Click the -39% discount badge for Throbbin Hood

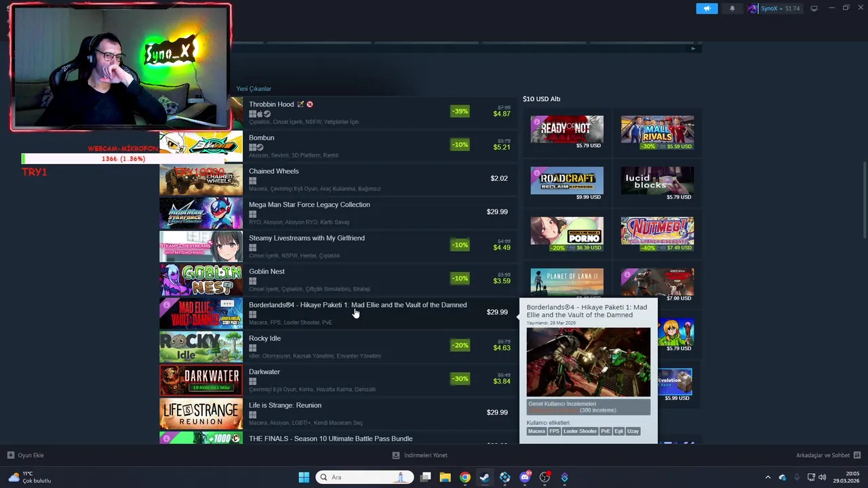pos(460,111)
